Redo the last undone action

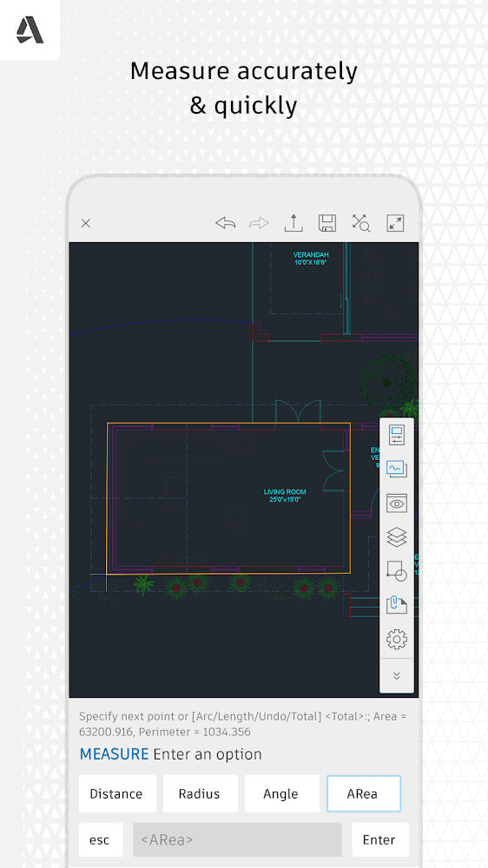[x=259, y=223]
